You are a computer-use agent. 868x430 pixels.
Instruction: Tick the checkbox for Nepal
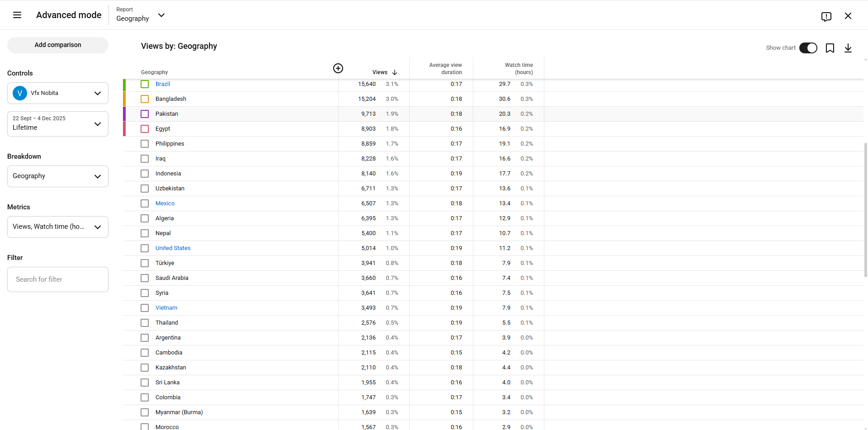point(145,233)
